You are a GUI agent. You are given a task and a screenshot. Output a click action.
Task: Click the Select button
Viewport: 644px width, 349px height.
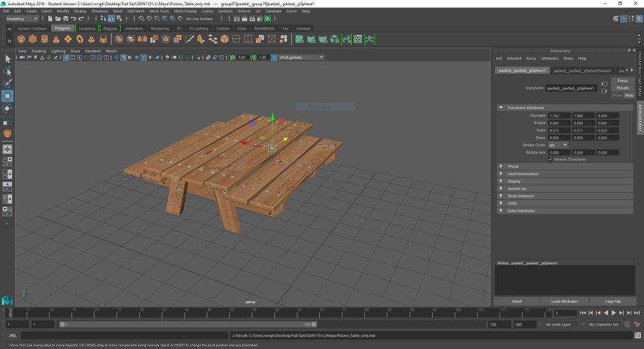tap(517, 301)
